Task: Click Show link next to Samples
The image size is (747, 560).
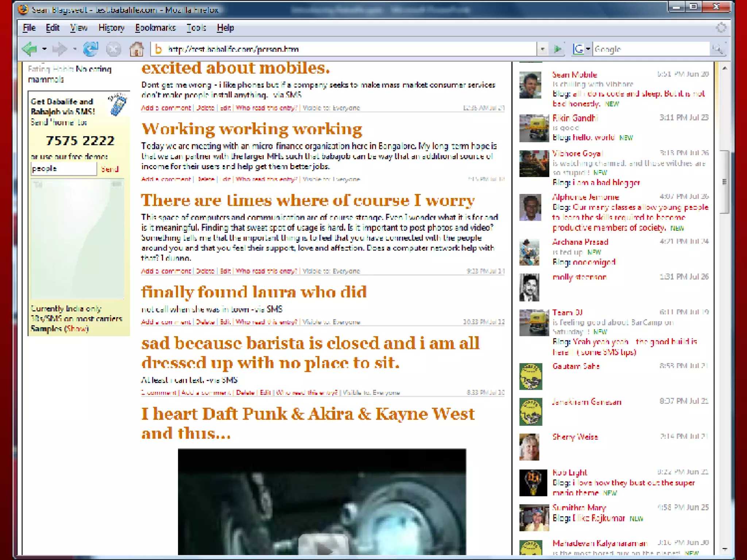Action: (77, 329)
